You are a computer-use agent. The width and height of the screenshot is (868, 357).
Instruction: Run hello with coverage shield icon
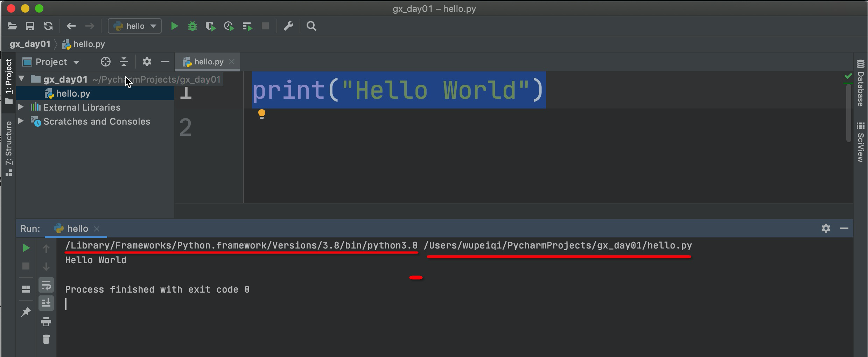click(211, 26)
